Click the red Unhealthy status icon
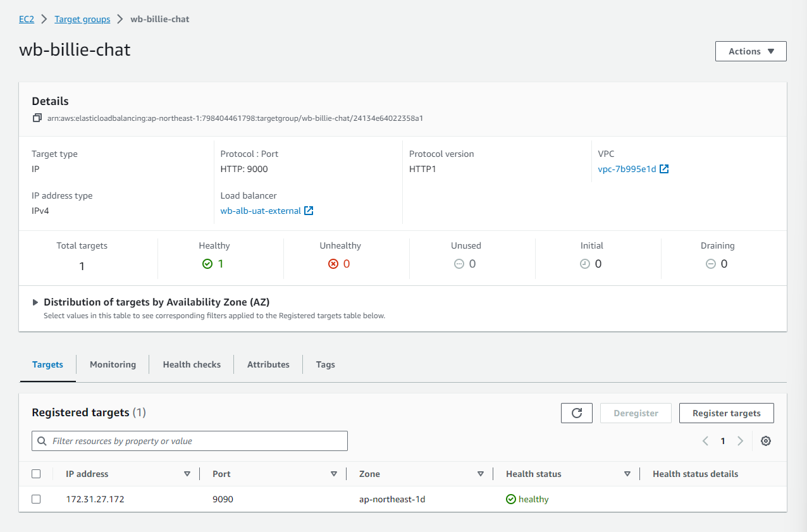Image resolution: width=807 pixels, height=532 pixels. 333,264
